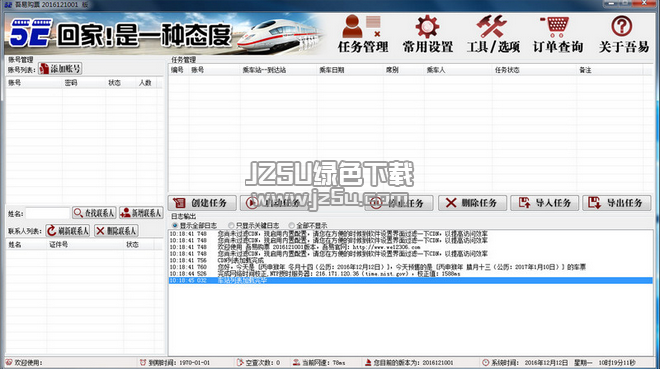Viewport: 660px width, 369px height.
Task: Click the 停止任务 button
Action: [x=399, y=203]
